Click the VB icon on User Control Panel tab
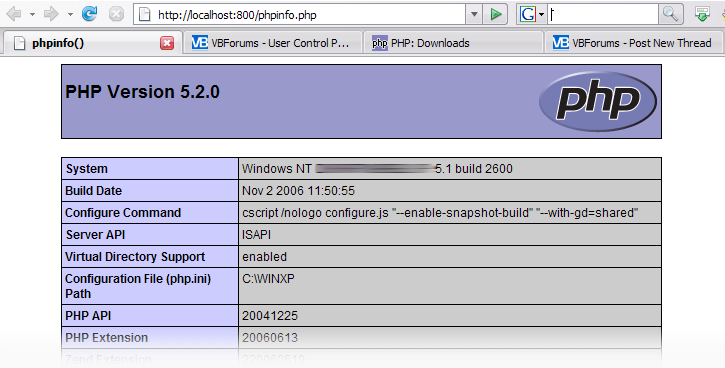725x368 pixels. (200, 43)
